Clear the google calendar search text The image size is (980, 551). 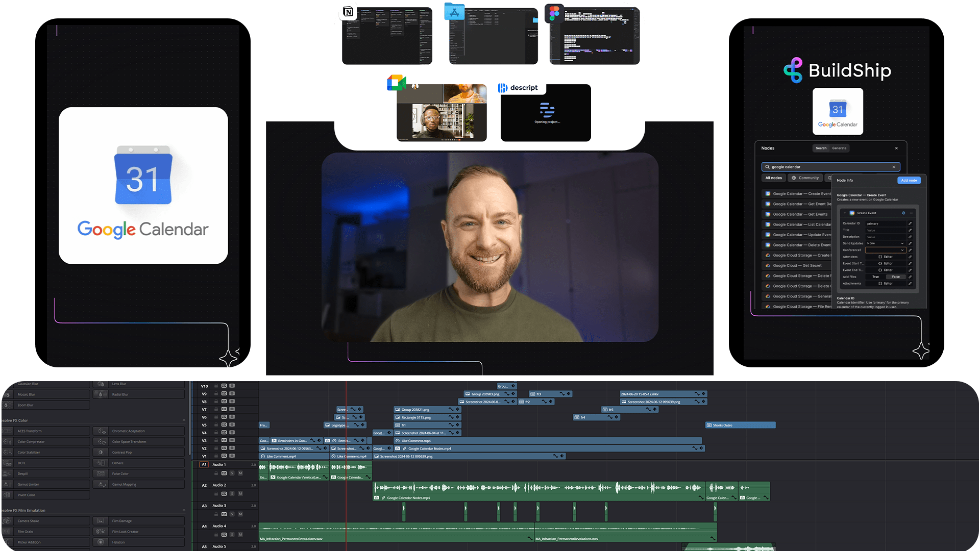click(x=894, y=167)
